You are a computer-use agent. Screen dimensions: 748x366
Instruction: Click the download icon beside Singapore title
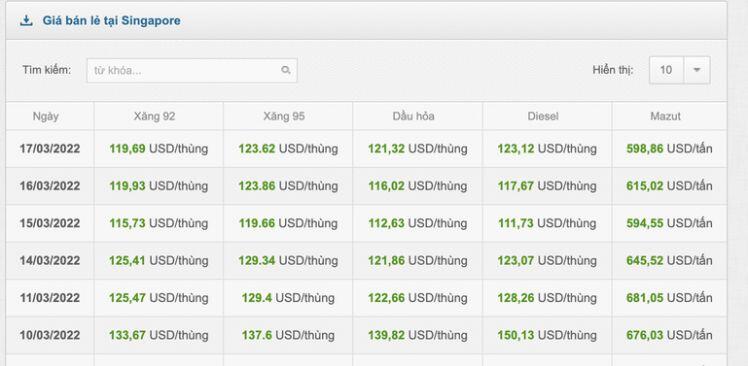pos(26,21)
